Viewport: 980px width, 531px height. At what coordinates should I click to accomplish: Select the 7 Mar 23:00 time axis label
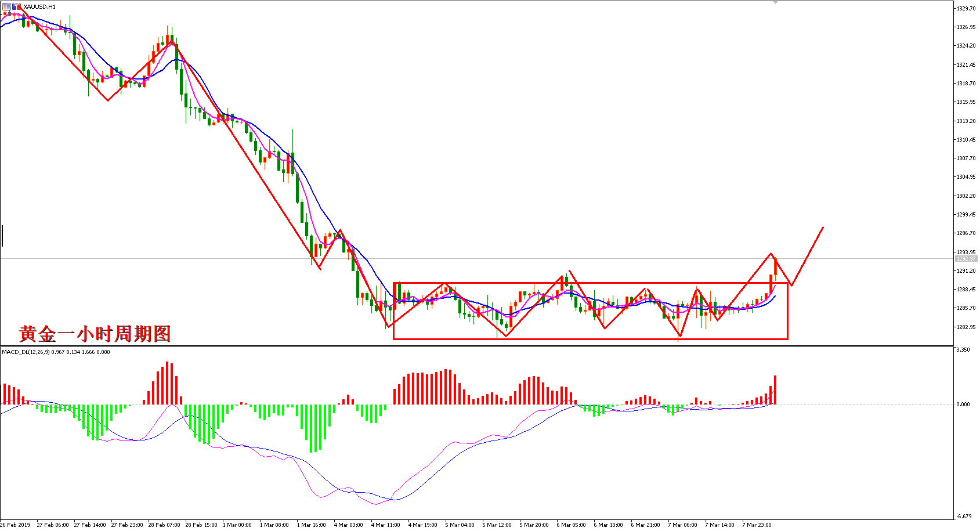(757, 525)
